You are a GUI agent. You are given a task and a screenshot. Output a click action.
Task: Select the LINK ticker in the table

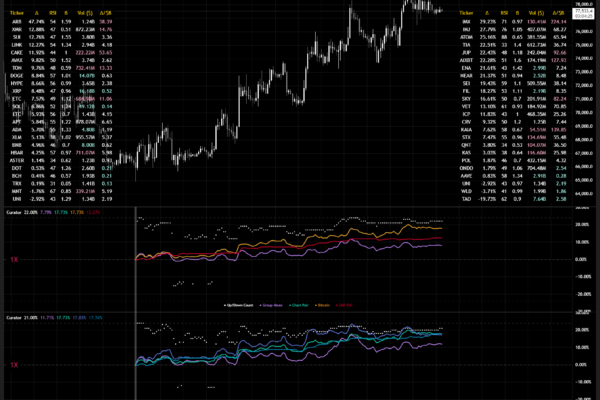point(17,45)
